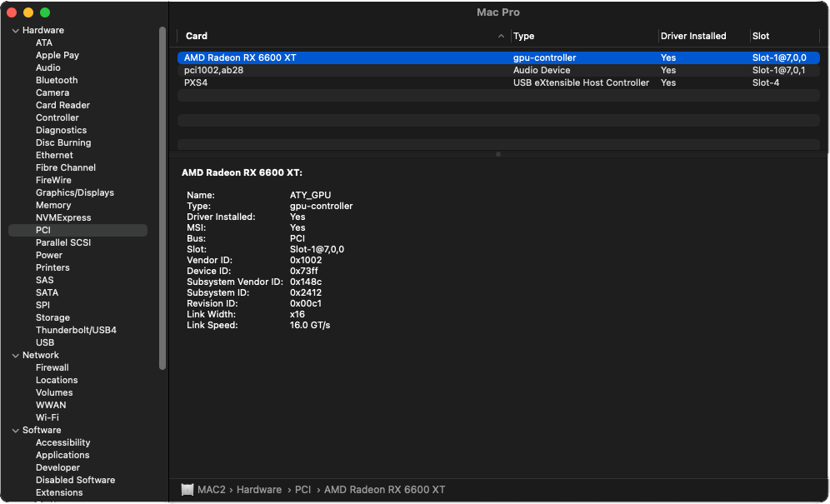Select the PXS4 card row
Image resolution: width=830 pixels, height=504 pixels.
pyautogui.click(x=498, y=82)
